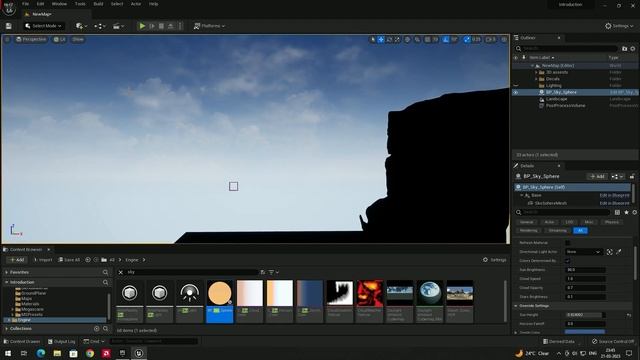Click the eject button in the play toolbar
This screenshot has width=640, height=360.
point(171,26)
